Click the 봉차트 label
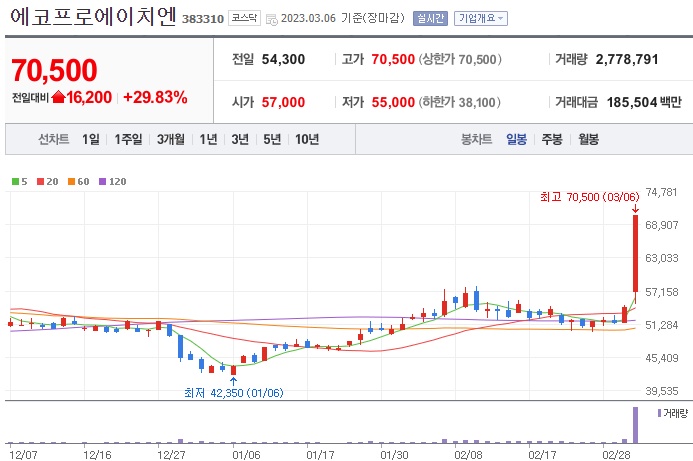Viewport: 693px width, 461px height. click(476, 139)
